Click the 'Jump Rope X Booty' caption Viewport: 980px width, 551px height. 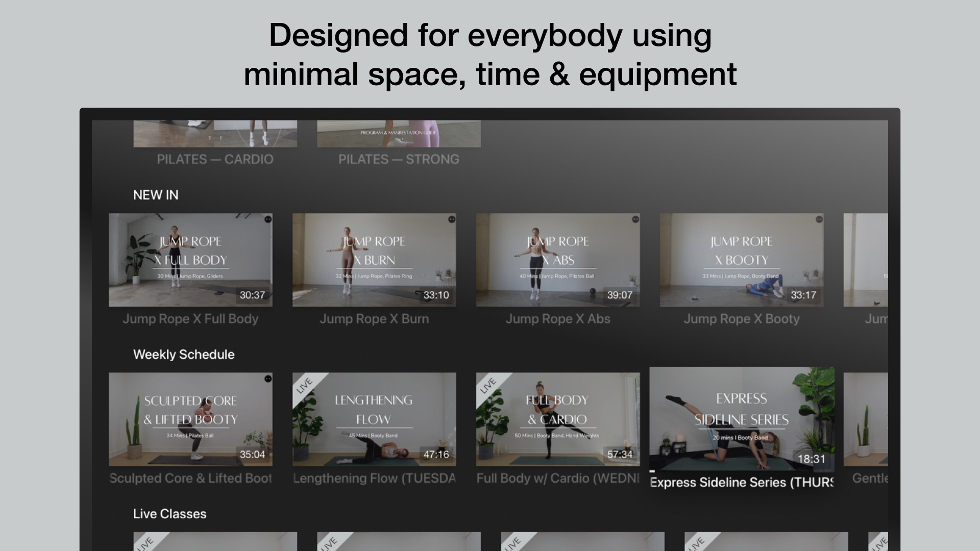click(x=742, y=319)
